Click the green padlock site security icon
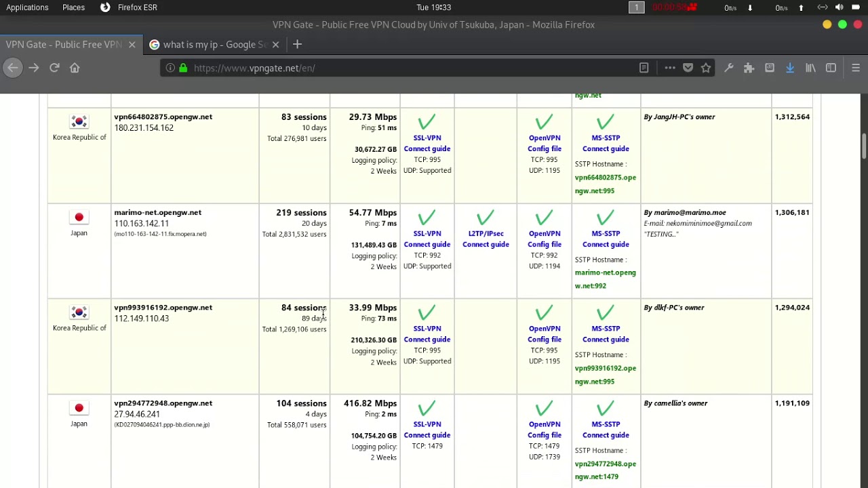Screen dimensions: 868x488 [x=183, y=68]
